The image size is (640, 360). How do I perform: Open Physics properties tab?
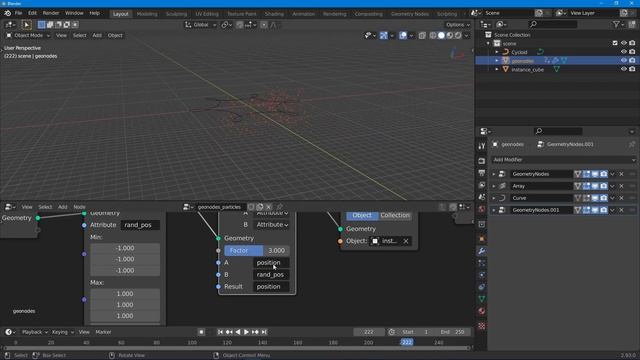482,275
